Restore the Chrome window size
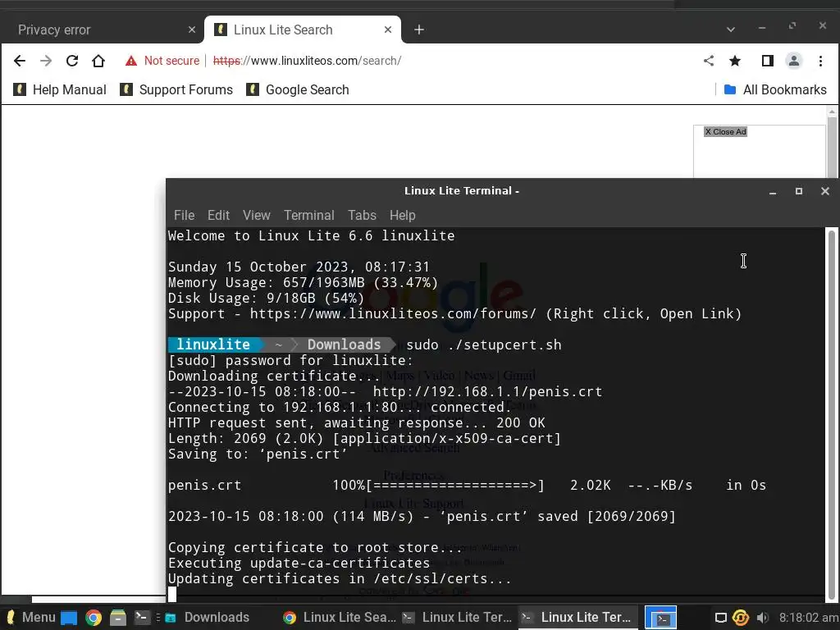The height and width of the screenshot is (630, 840). (792, 25)
